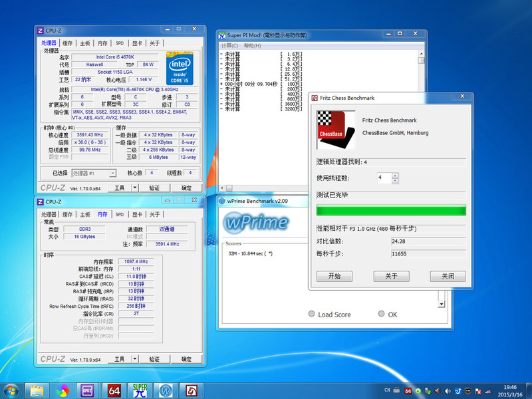Click the green benchmark progress bar
Viewport: 532px width, 399px height.
click(390, 211)
